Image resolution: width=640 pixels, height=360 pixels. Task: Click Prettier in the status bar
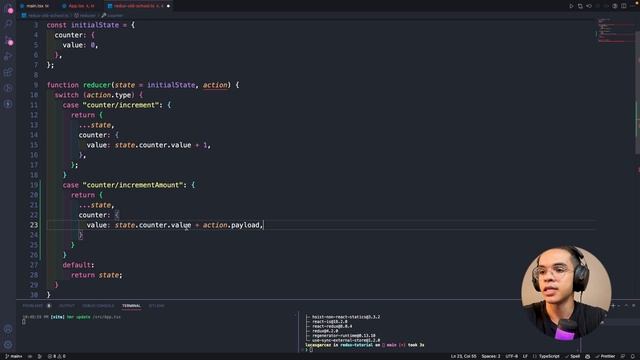(605, 356)
